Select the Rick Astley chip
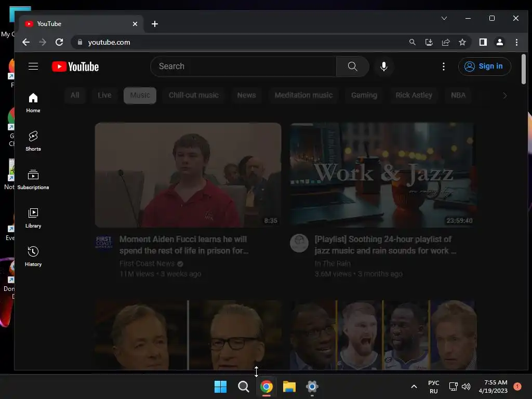Viewport: 532px width, 399px height. [x=414, y=96]
